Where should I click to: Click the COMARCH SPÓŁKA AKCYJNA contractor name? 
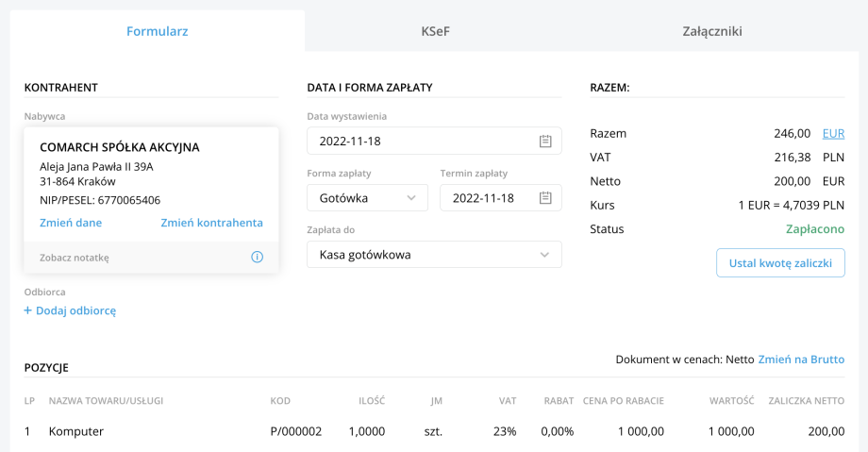[120, 147]
